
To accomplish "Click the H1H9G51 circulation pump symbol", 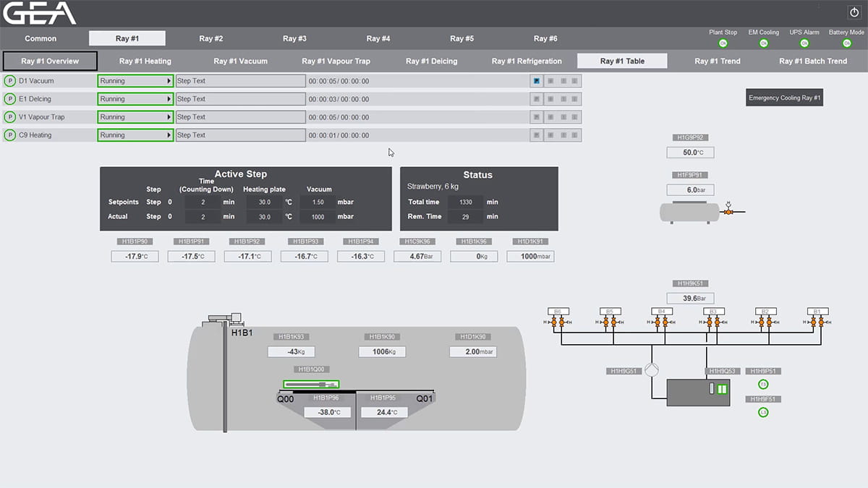I will click(x=652, y=370).
